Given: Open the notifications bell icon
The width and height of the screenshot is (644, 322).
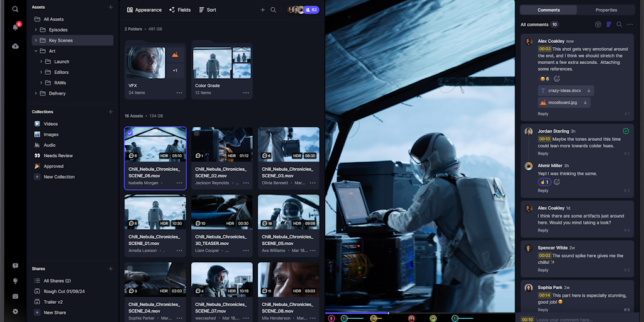Looking at the screenshot, I should (x=15, y=28).
